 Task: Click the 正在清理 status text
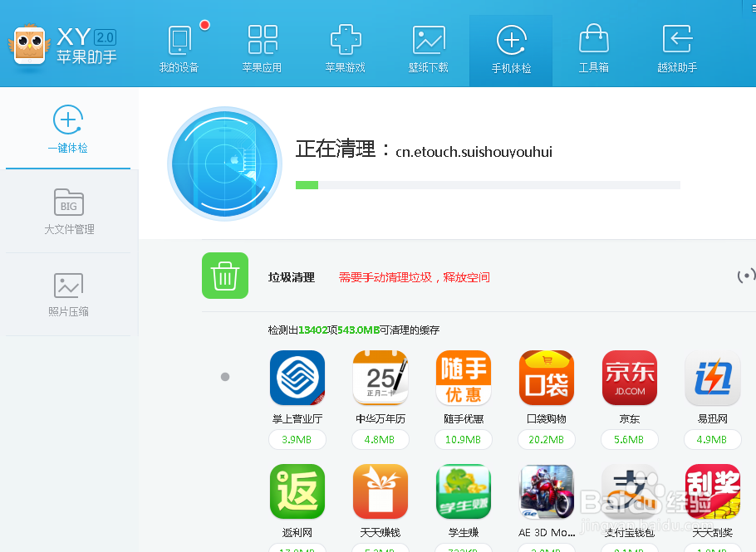pos(336,149)
